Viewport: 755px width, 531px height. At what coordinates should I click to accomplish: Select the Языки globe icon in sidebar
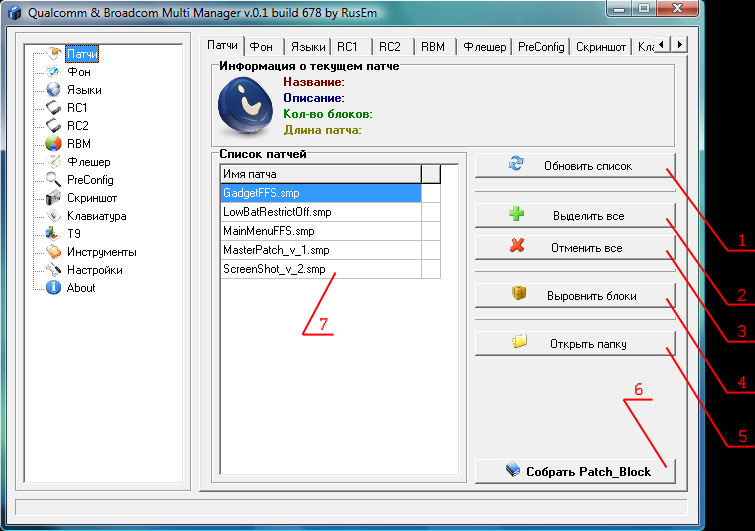click(x=55, y=90)
